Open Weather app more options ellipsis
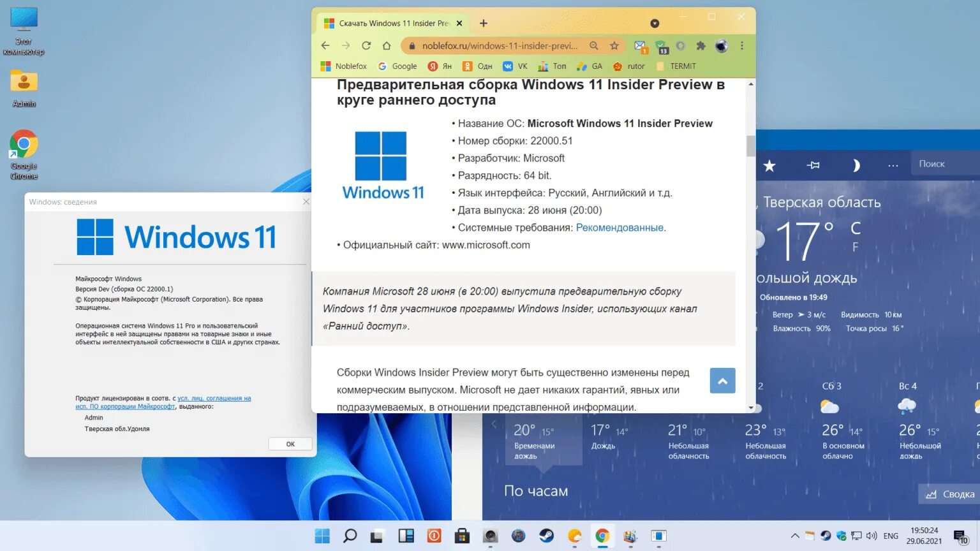Viewport: 980px width, 551px height. coord(893,166)
